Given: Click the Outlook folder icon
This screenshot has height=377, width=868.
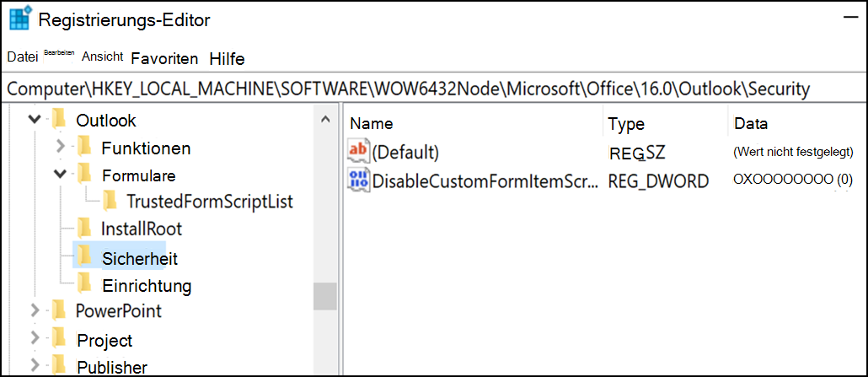Looking at the screenshot, I should tap(59, 120).
